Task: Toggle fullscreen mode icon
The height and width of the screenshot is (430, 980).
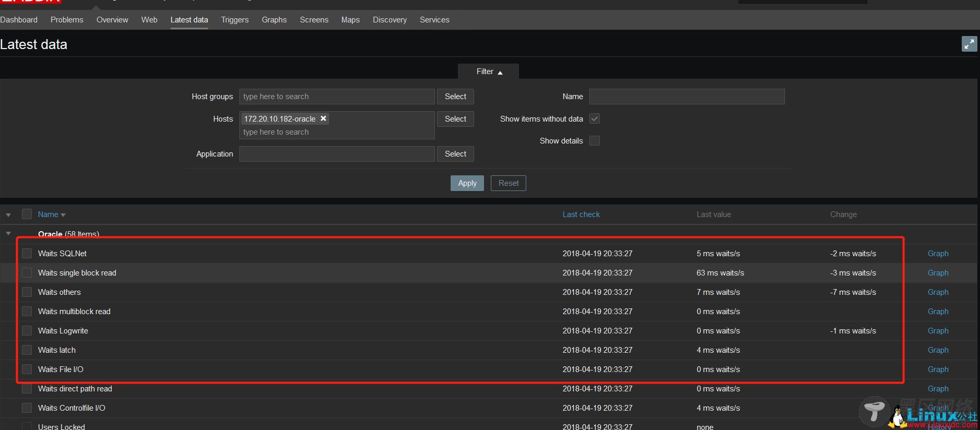Action: tap(969, 44)
